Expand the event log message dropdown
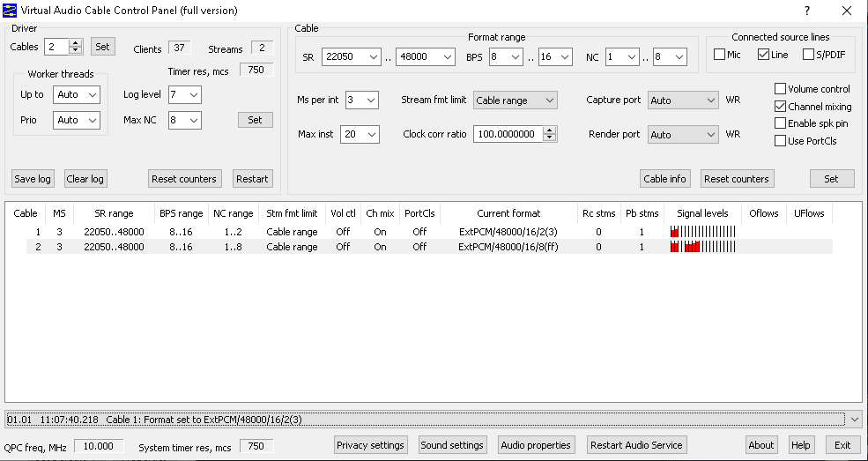Viewport: 868px width, 461px height. [854, 420]
